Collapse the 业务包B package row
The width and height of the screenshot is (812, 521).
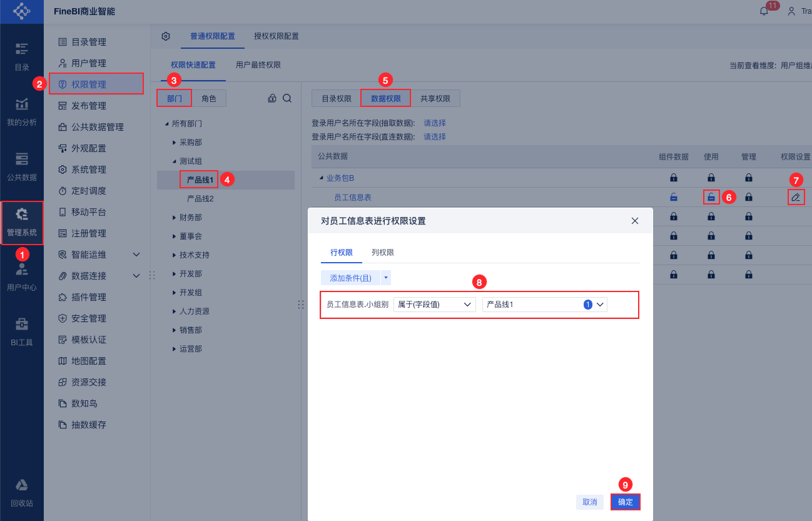pyautogui.click(x=322, y=178)
